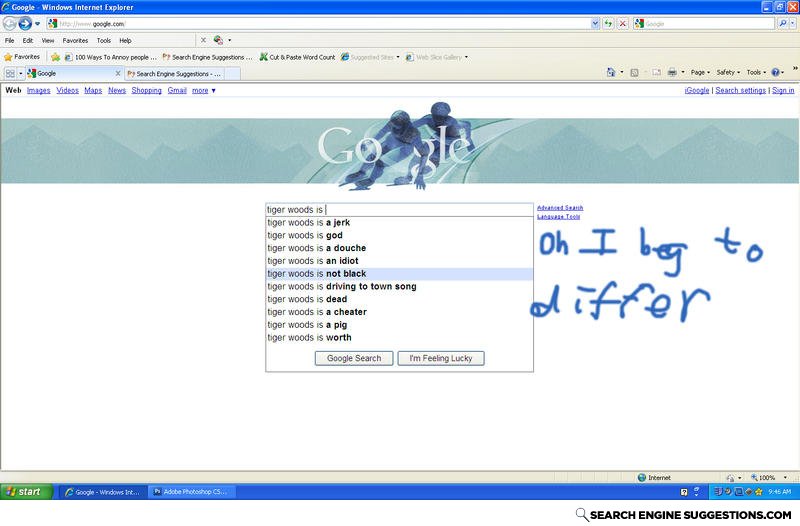Click the Home icon in command bar
The image size is (800, 526).
pyautogui.click(x=611, y=72)
